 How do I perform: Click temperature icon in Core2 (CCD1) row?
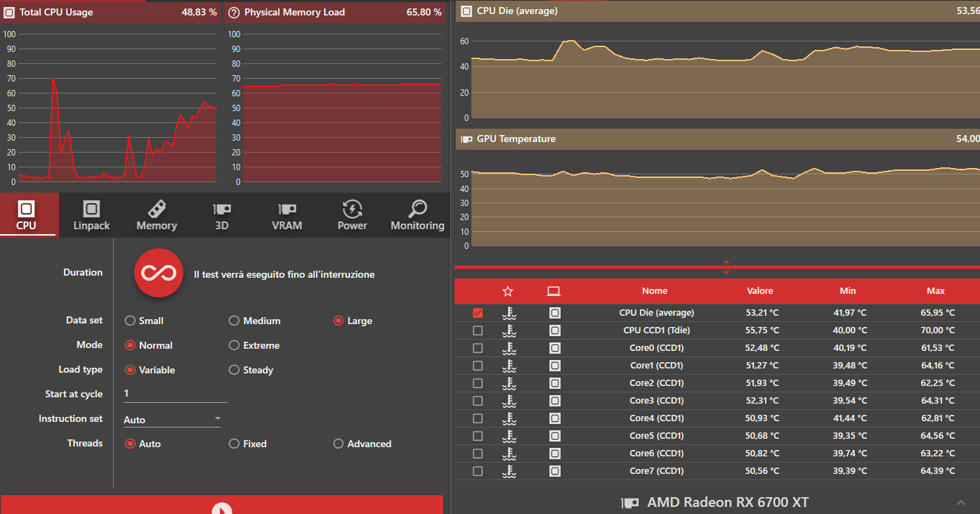pyautogui.click(x=509, y=383)
